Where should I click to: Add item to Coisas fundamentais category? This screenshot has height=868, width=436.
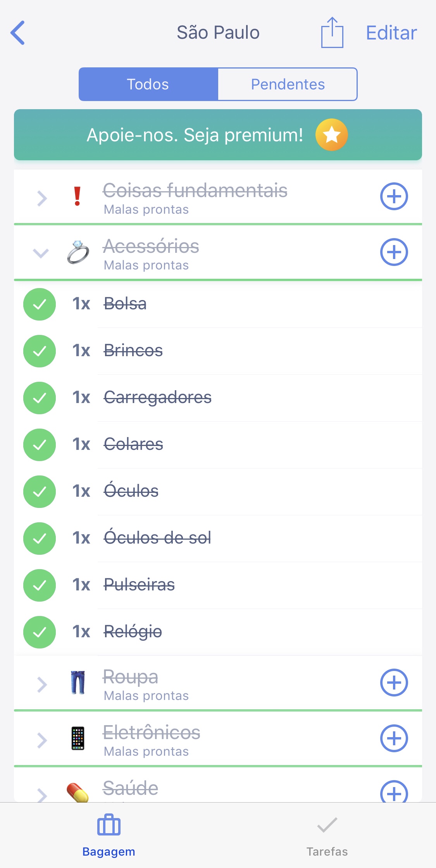[394, 196]
